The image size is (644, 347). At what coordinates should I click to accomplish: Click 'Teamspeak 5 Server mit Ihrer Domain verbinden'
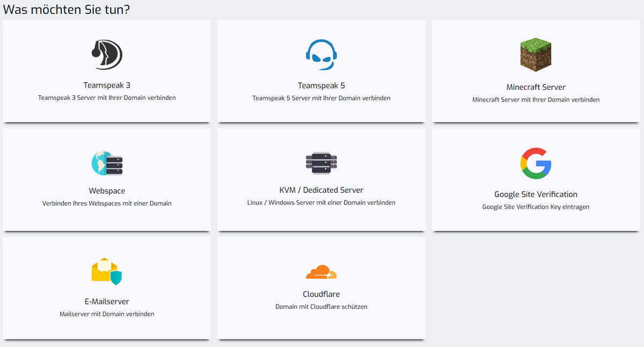[x=321, y=98]
